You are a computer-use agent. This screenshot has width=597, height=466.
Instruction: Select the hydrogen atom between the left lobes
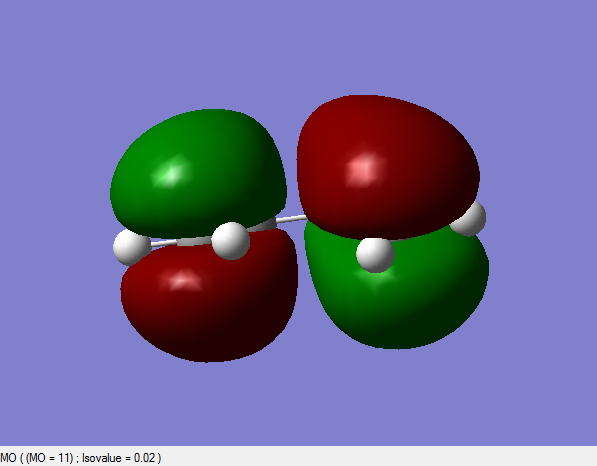pos(231,241)
